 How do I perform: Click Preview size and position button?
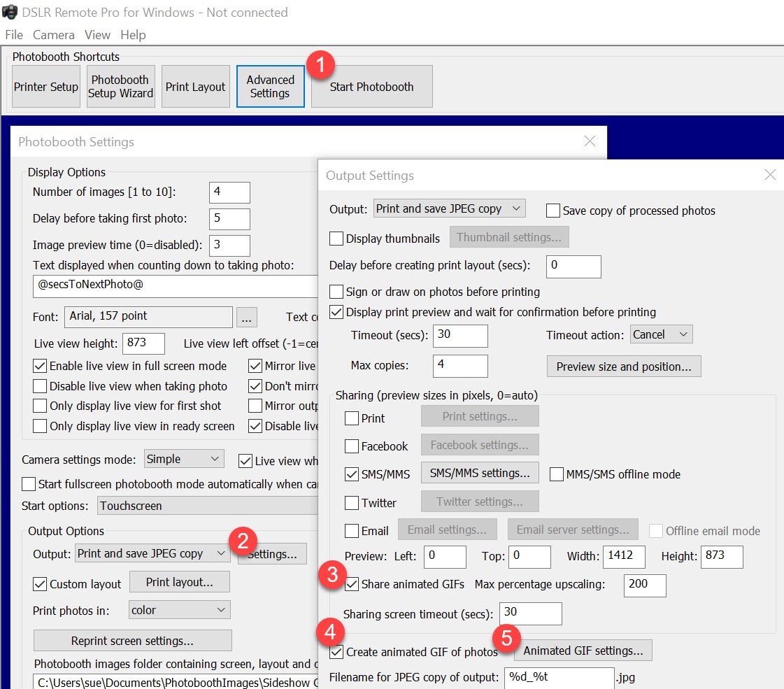[x=624, y=367]
